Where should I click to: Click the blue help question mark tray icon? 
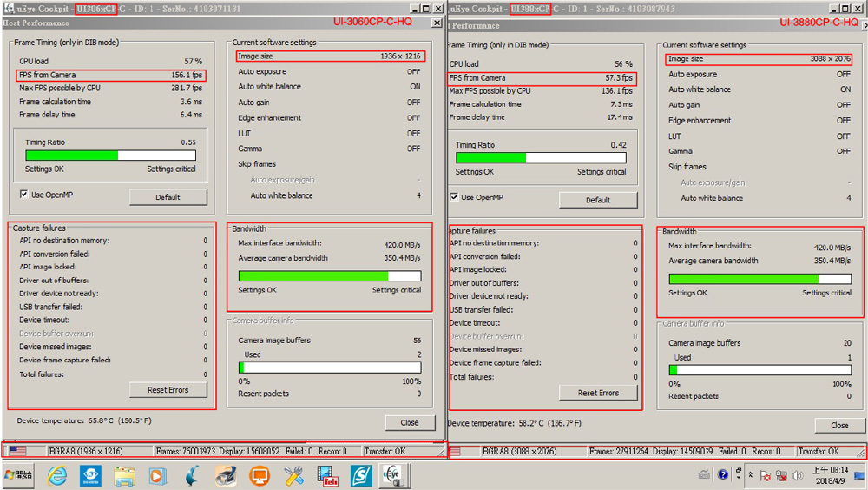(723, 475)
